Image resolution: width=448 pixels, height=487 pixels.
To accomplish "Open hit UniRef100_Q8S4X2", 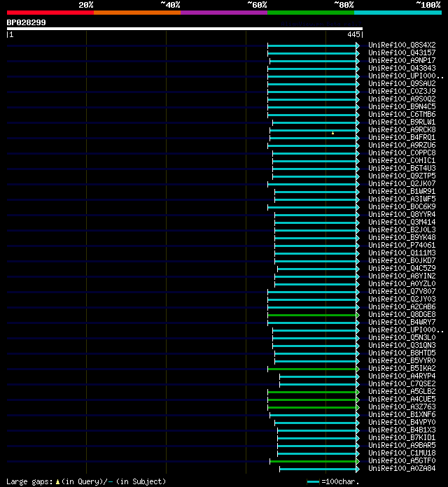I will 402,45.
